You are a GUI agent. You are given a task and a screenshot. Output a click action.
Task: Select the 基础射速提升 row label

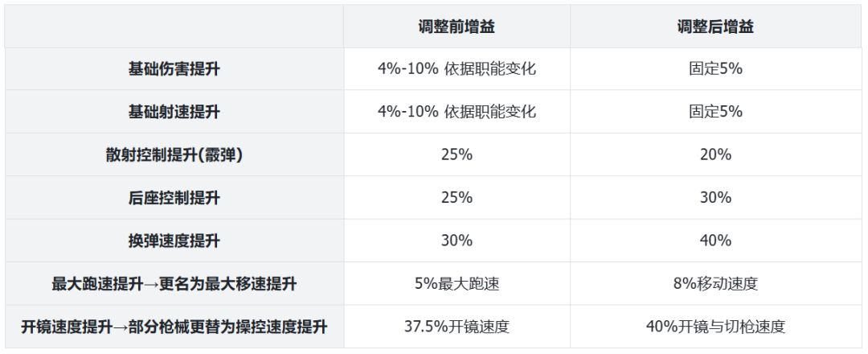[174, 112]
